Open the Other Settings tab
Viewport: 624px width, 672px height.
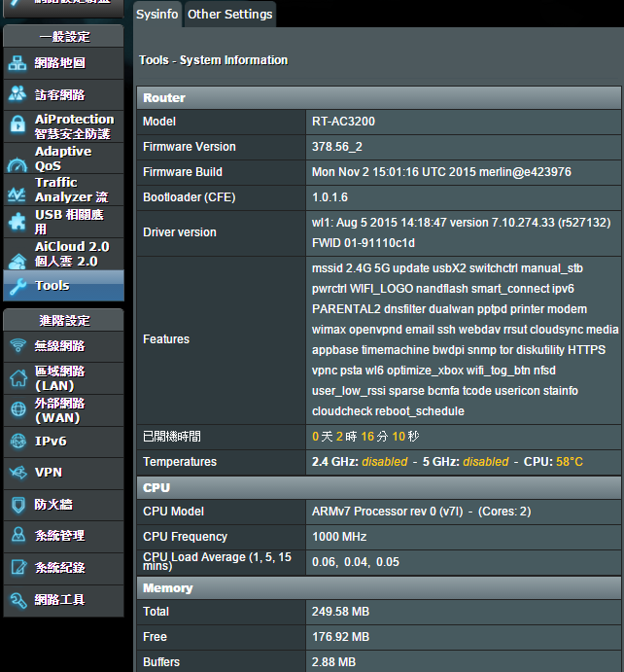click(230, 15)
